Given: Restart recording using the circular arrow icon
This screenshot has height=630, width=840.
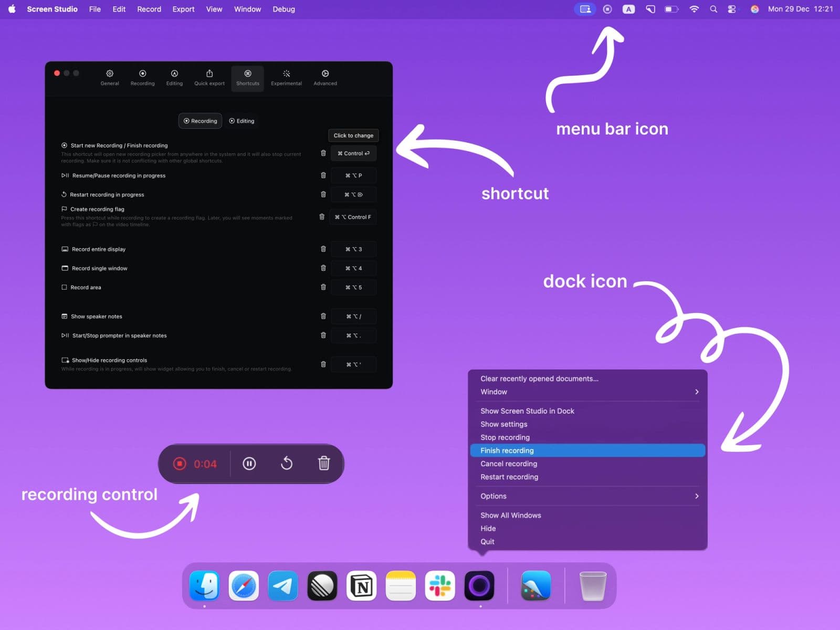Looking at the screenshot, I should click(287, 464).
